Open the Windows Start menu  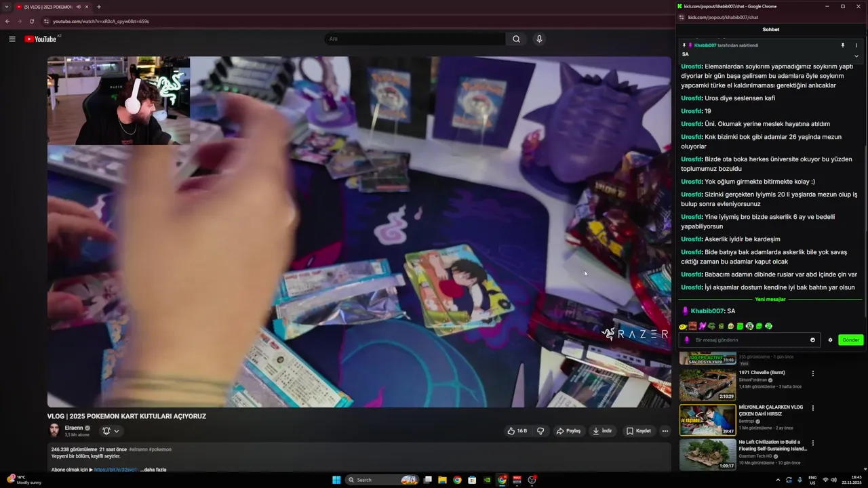(x=336, y=480)
